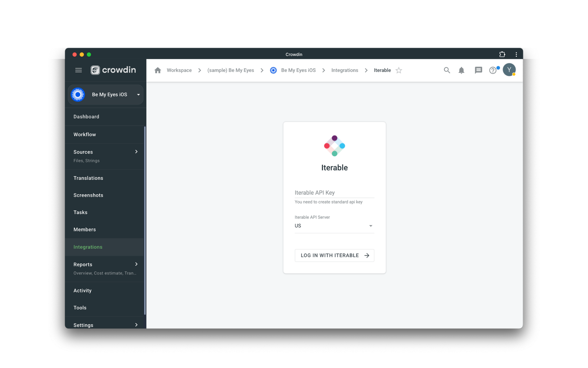Click the 'Iterable API Server' label

pos(312,217)
